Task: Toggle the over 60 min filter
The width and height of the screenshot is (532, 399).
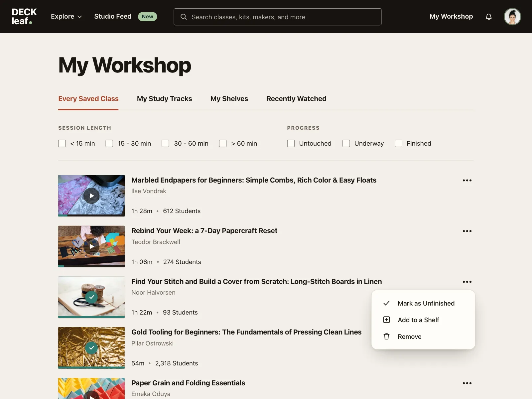Action: click(x=223, y=143)
